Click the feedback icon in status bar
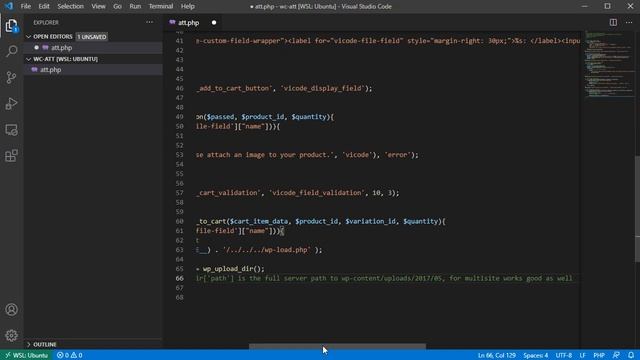Viewport: 640px width, 360px height. click(x=616, y=355)
